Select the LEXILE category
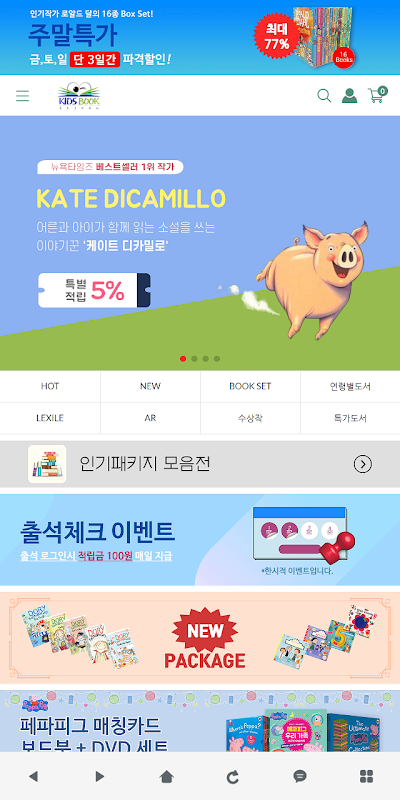 tap(50, 418)
